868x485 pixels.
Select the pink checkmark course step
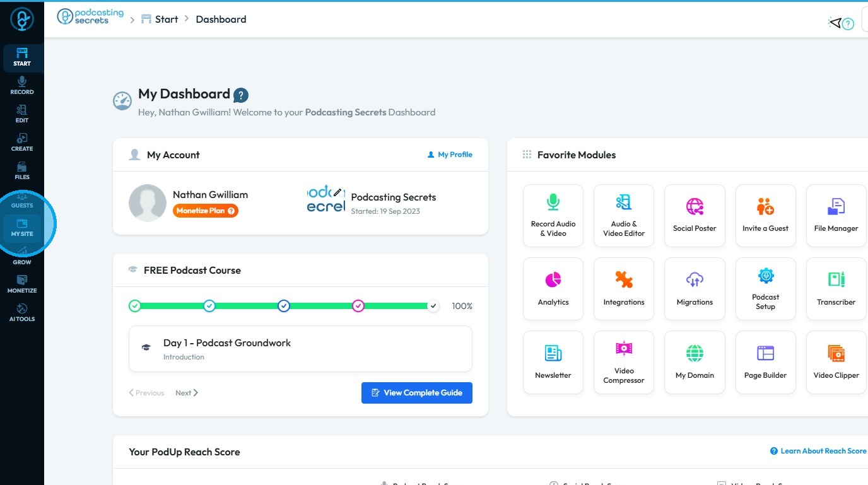(x=358, y=306)
